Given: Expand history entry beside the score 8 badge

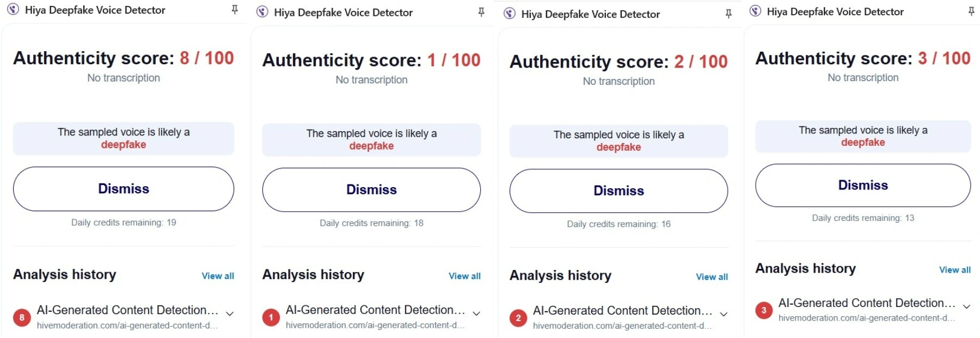Looking at the screenshot, I should pyautogui.click(x=230, y=314).
